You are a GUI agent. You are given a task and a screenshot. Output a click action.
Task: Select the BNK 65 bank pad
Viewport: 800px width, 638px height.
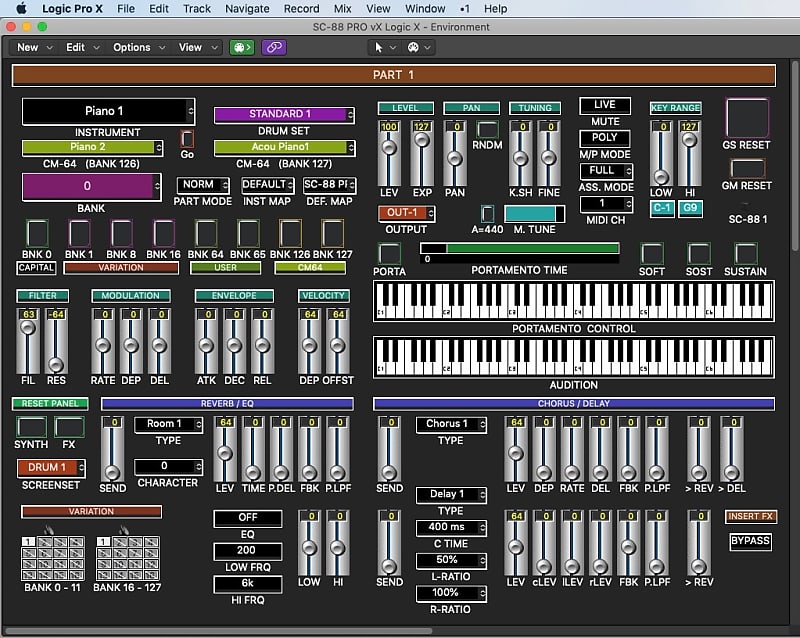(248, 233)
